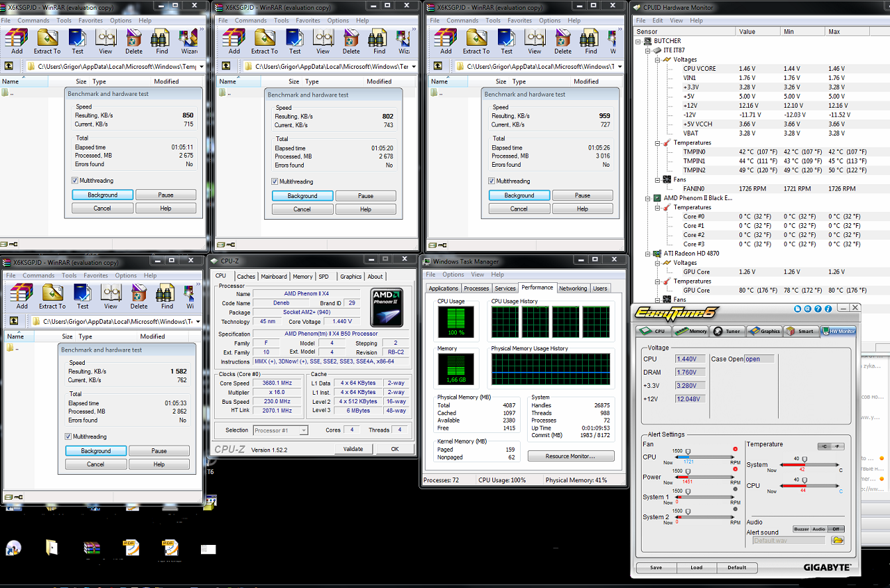Collapse the ATI Radeon HD 4870 node
The image size is (890, 588).
tap(649, 254)
